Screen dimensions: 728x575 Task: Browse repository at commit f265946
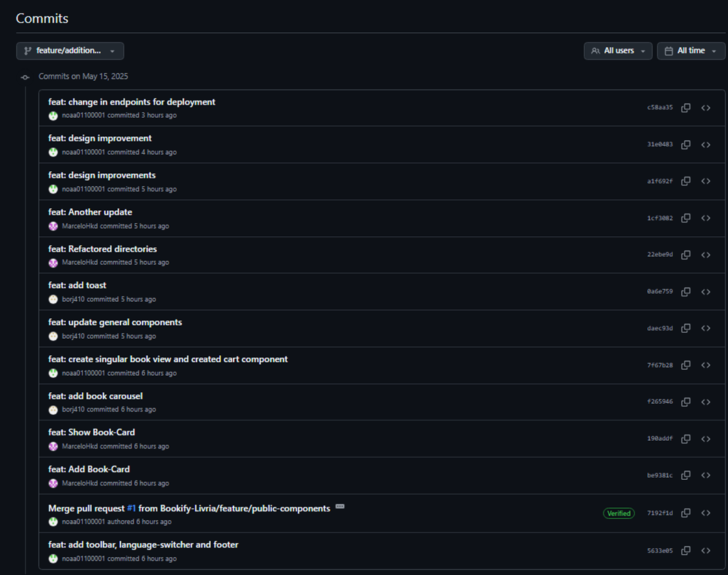tap(705, 402)
